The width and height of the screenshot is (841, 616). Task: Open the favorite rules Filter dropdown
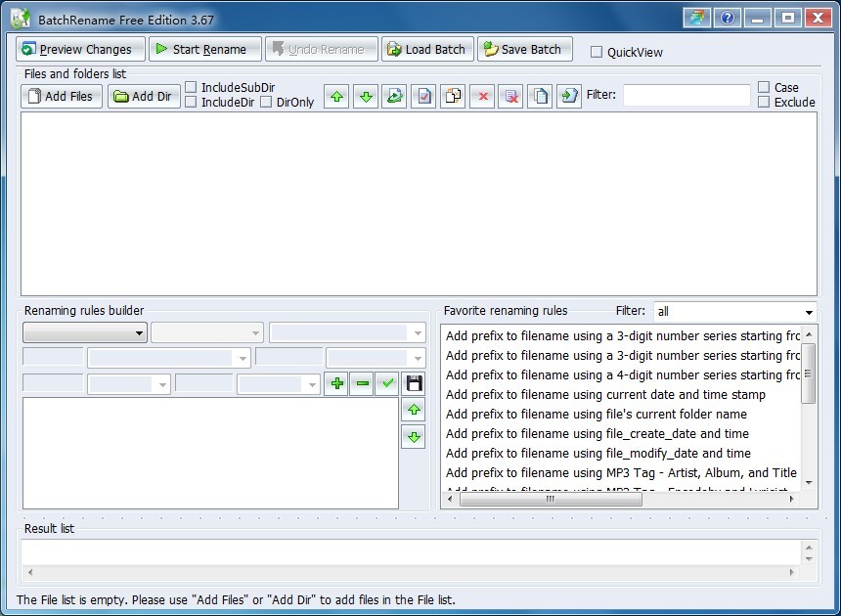(734, 312)
